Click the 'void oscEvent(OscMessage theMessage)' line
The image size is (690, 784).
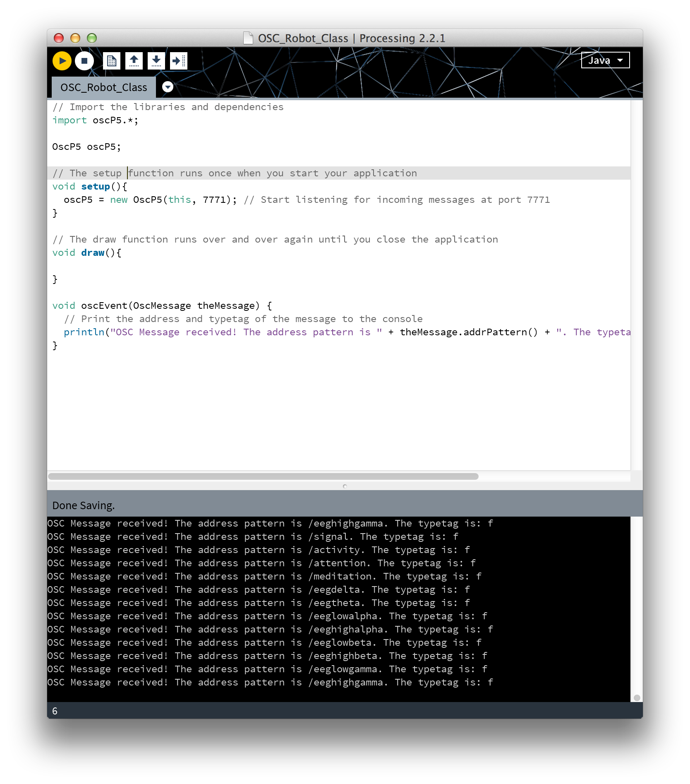[162, 305]
